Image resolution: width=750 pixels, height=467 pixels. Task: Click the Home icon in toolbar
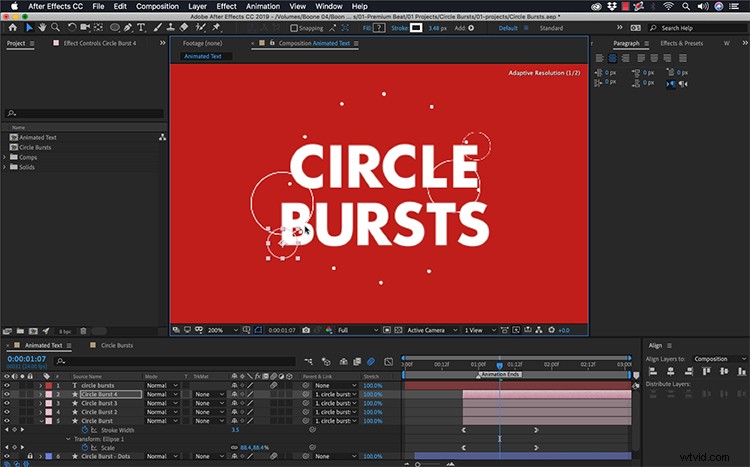coord(13,27)
